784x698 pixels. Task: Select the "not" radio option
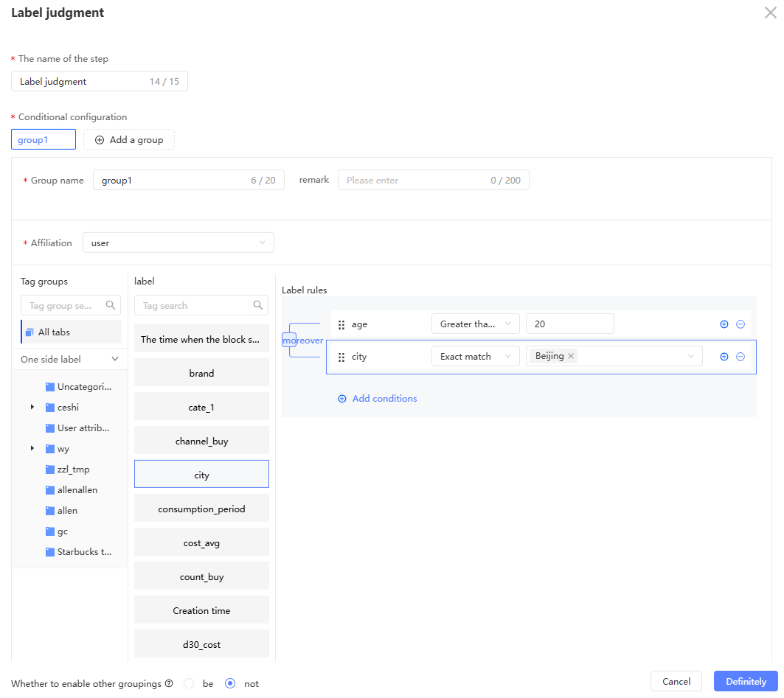(230, 683)
